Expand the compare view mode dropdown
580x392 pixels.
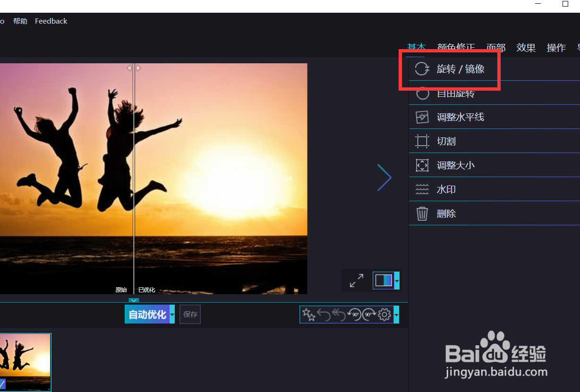coord(397,281)
